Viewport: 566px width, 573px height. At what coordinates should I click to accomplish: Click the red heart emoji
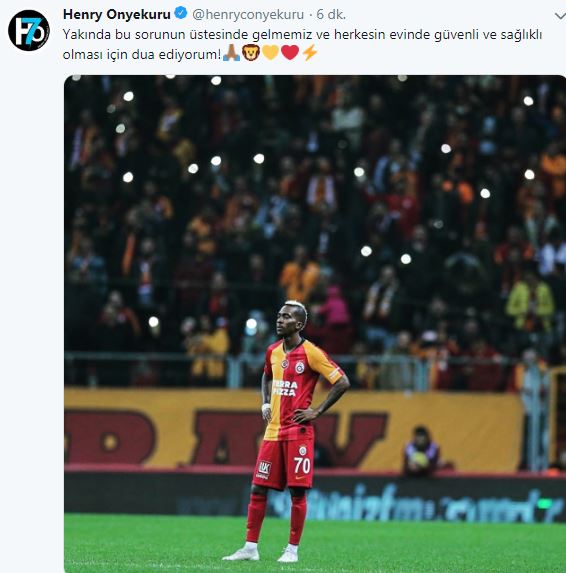point(290,53)
